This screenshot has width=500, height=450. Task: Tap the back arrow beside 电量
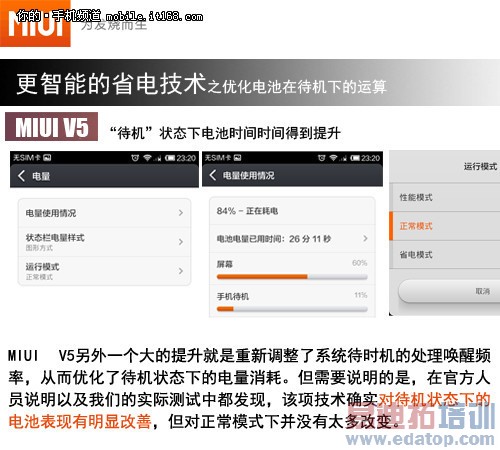[22, 176]
